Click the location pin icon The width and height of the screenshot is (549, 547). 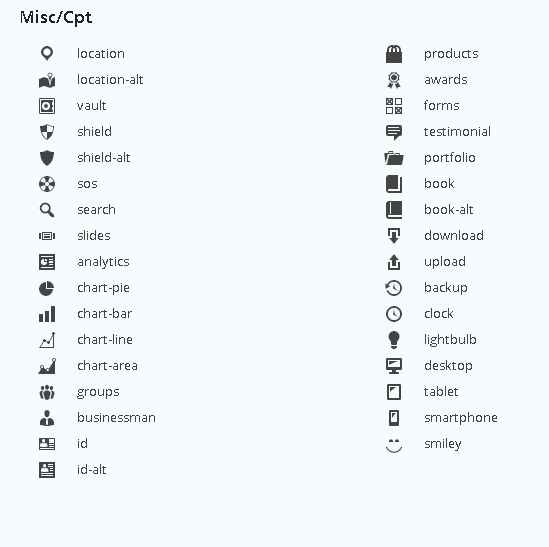(47, 54)
